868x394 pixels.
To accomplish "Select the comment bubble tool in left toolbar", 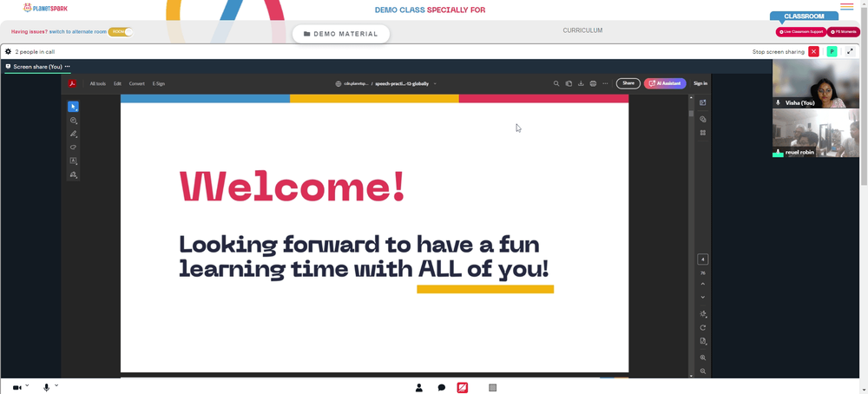I will (x=73, y=120).
